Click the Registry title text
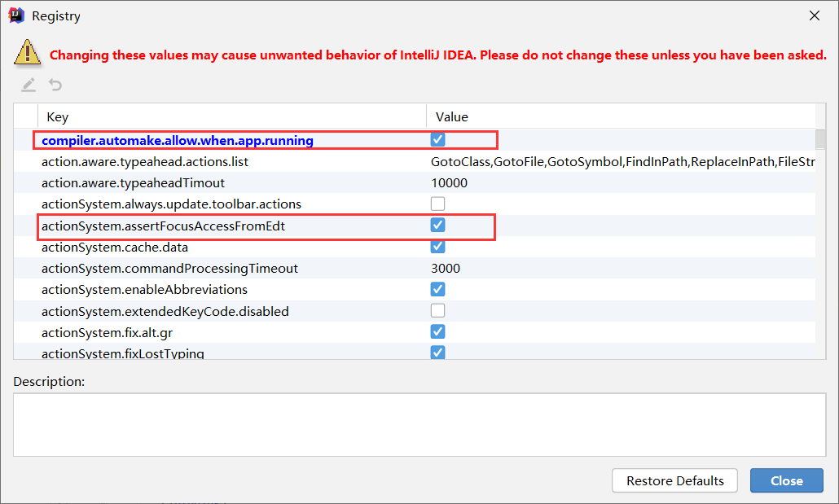Screen dimensions: 839x504 [x=56, y=16]
